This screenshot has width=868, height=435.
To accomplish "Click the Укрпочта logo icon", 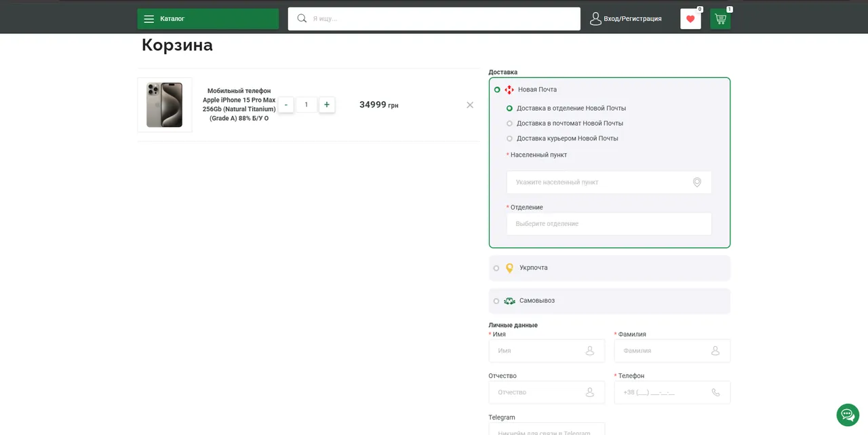I will point(509,268).
